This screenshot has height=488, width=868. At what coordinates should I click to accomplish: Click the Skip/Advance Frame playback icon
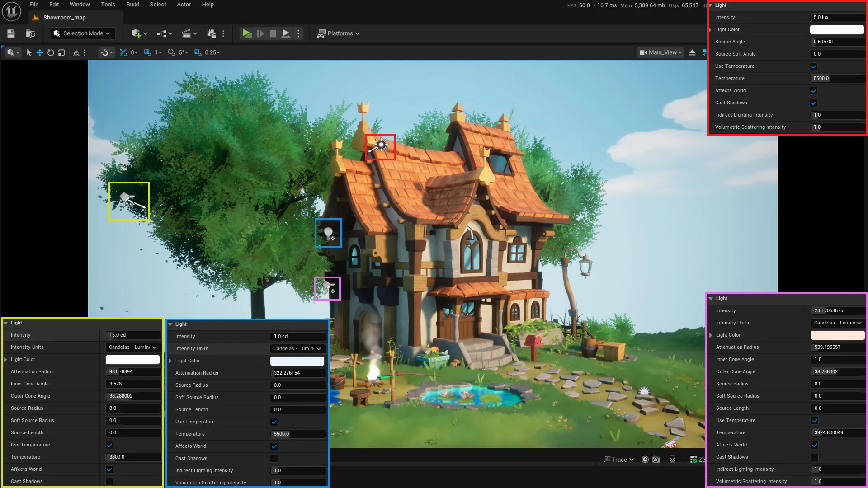pyautogui.click(x=260, y=33)
